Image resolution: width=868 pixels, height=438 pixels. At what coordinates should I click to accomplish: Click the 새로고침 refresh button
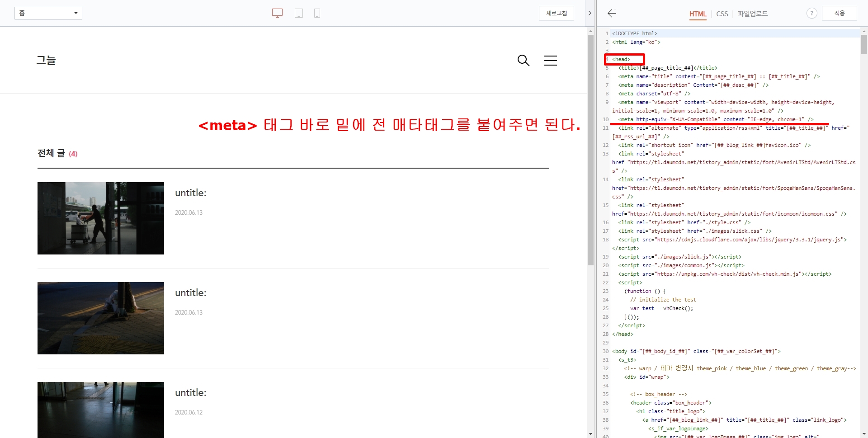557,13
